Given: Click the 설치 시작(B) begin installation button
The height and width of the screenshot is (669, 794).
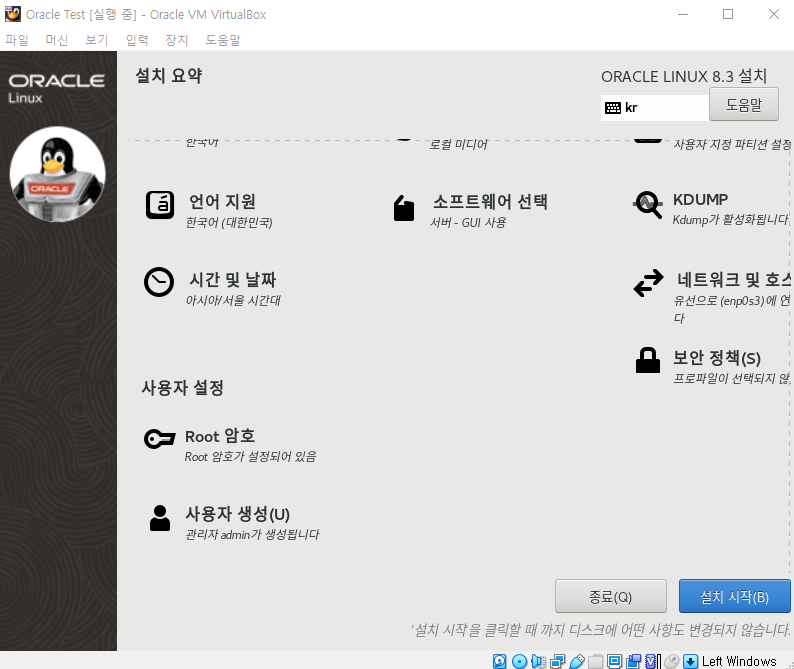Looking at the screenshot, I should tap(734, 597).
